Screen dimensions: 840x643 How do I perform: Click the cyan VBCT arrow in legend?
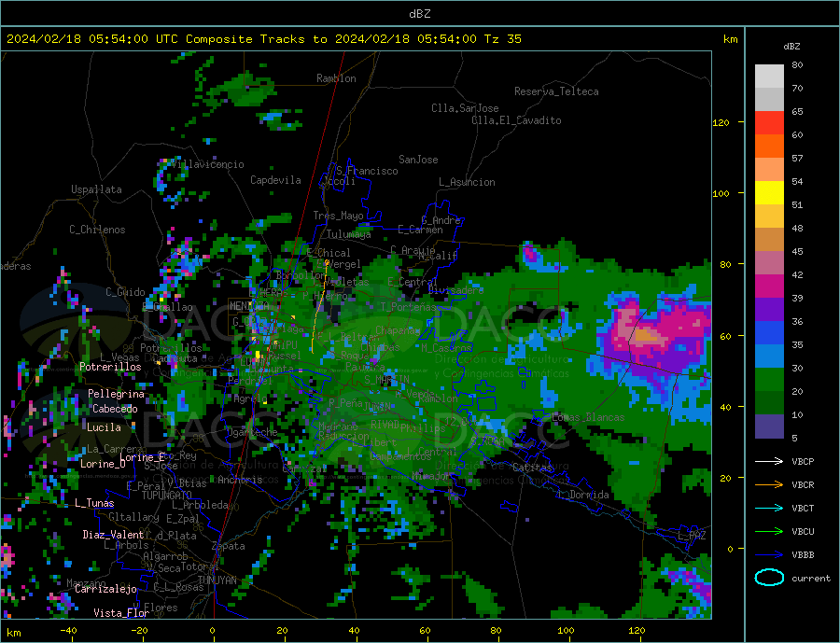pos(769,508)
